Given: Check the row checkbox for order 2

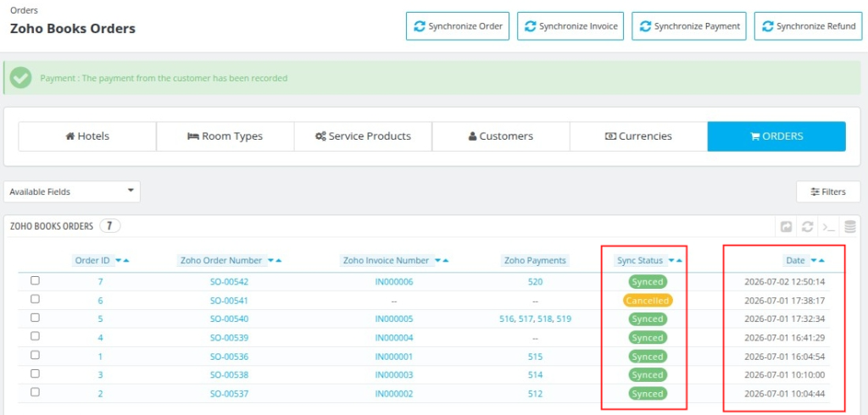Looking at the screenshot, I should [x=35, y=392].
